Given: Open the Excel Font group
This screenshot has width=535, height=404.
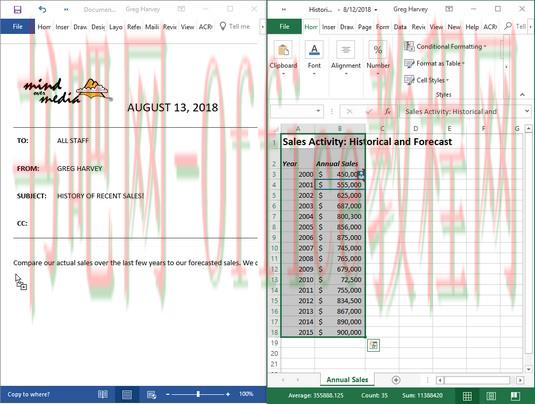Looking at the screenshot, I should pyautogui.click(x=314, y=57).
